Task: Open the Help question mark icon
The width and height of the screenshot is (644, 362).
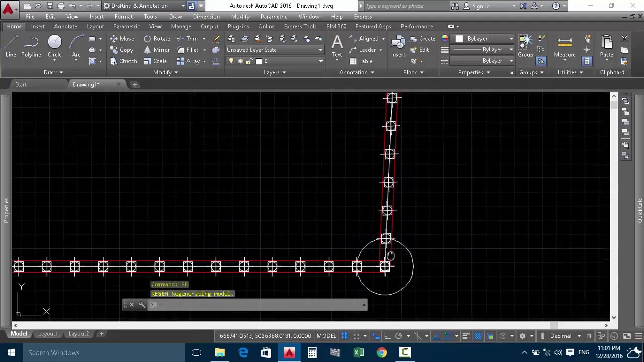Action: (556, 6)
